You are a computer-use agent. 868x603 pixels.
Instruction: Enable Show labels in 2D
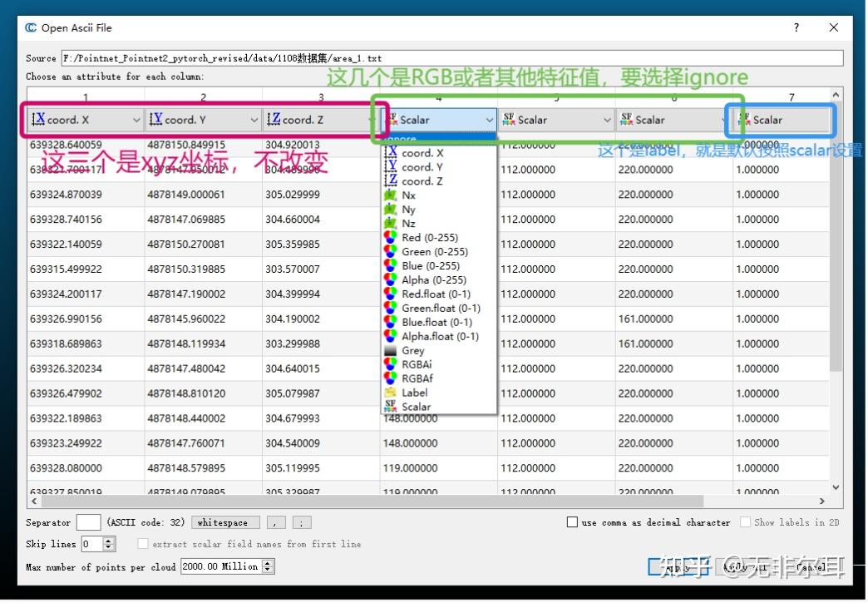[x=746, y=522]
